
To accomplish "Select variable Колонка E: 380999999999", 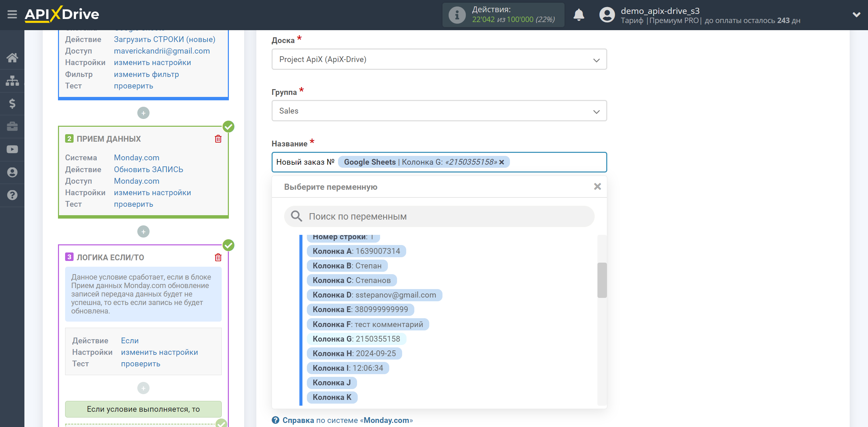I will click(x=360, y=309).
